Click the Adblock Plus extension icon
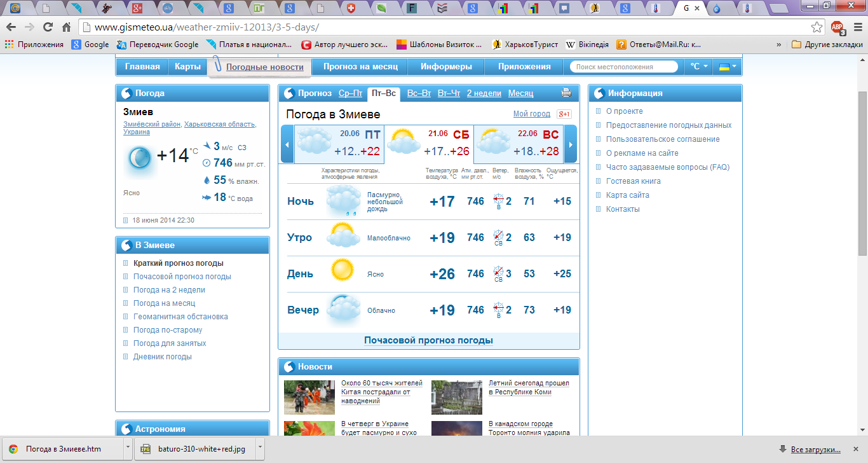This screenshot has width=868, height=463. pos(837,27)
